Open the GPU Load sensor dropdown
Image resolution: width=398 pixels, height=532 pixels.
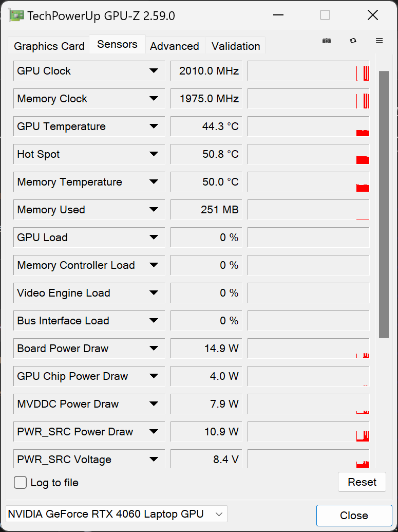154,237
